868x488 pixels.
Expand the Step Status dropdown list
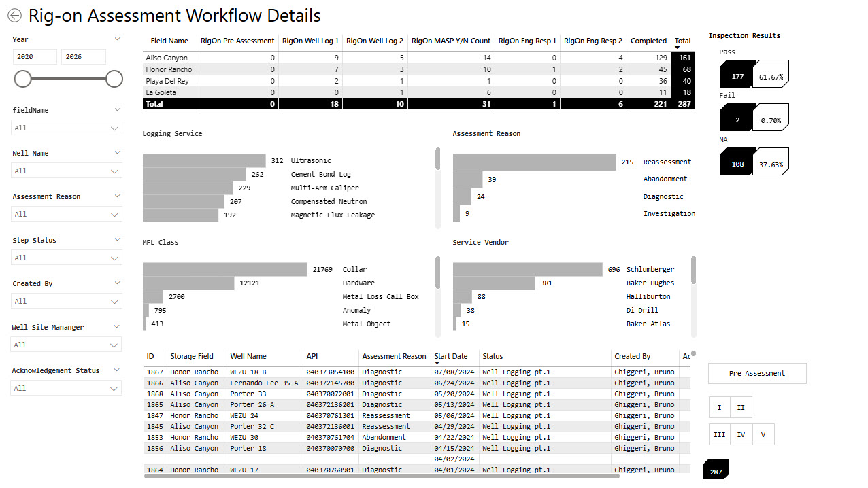[66, 258]
